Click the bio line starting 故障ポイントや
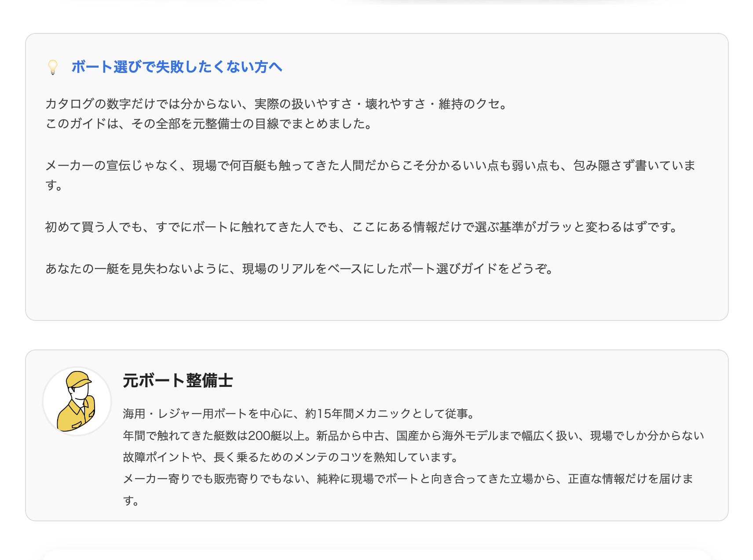Image resolution: width=753 pixels, height=560 pixels. point(291,457)
